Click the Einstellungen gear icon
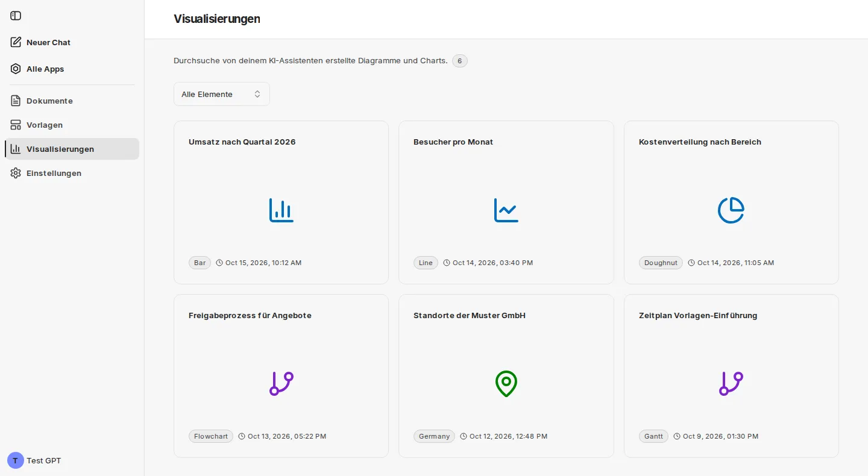Image resolution: width=868 pixels, height=476 pixels. 16,173
